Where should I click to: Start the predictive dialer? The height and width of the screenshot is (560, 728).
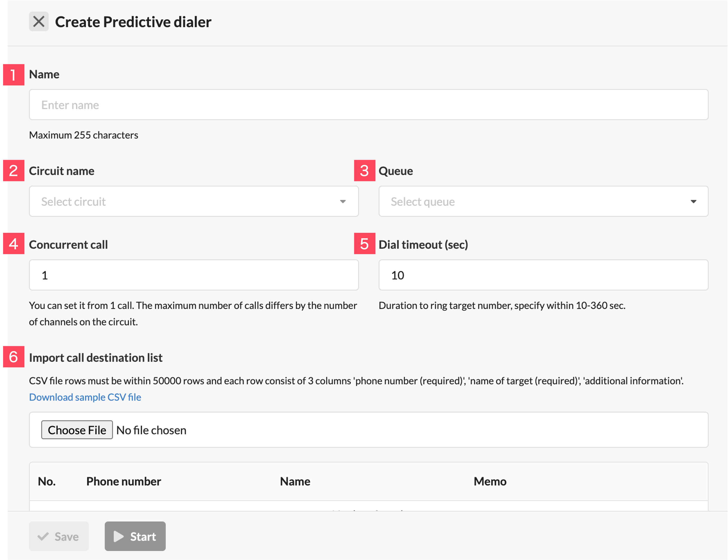[x=135, y=536]
